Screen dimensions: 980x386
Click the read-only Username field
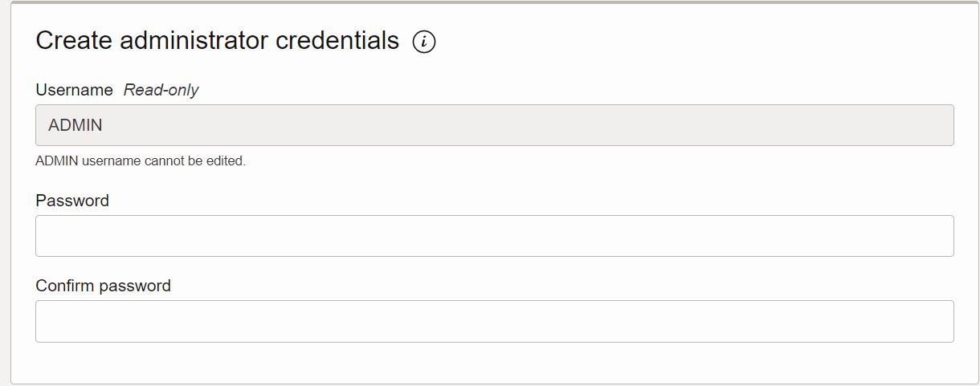pos(495,125)
